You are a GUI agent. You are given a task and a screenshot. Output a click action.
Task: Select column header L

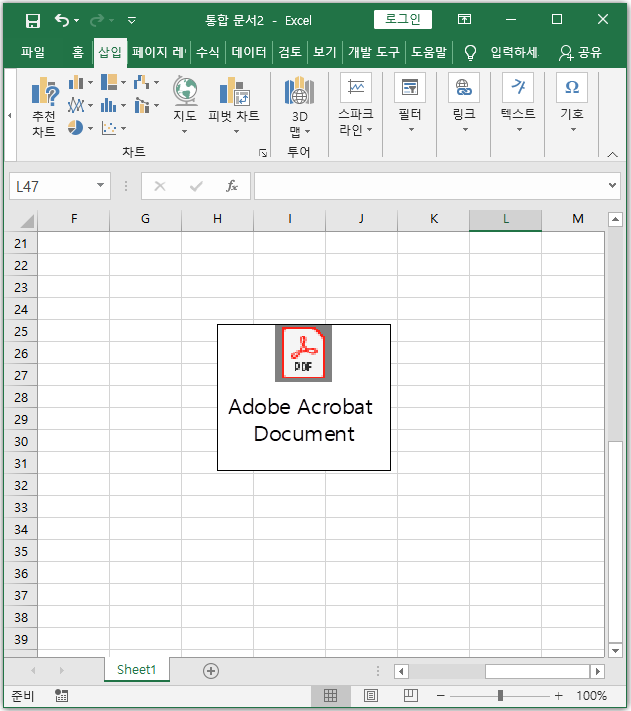[505, 219]
